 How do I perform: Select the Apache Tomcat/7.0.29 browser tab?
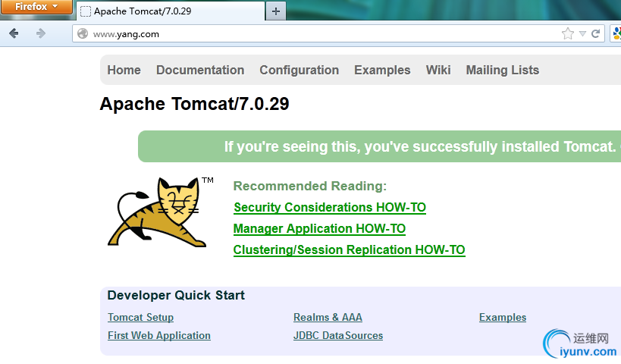click(x=171, y=11)
